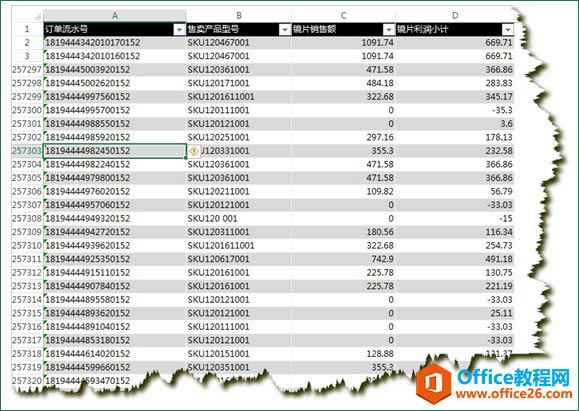Select column D header
The height and width of the screenshot is (411, 579).
455,16
